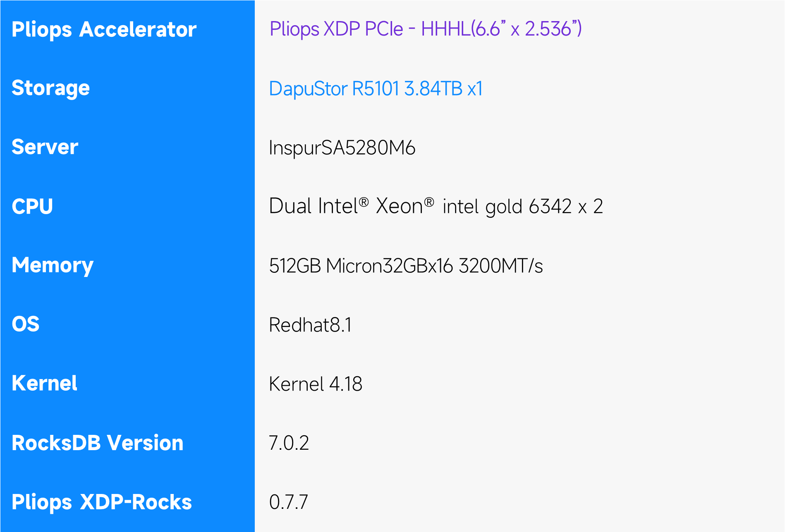Click the registered symbol after Xeon
Image resolution: width=785 pixels, height=532 pixels.
[429, 202]
